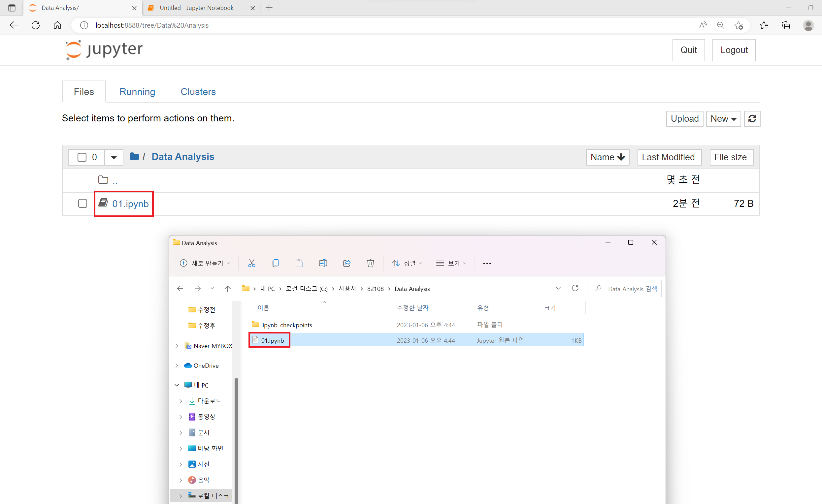
Task: Open the New dropdown in Jupyter
Action: click(723, 119)
